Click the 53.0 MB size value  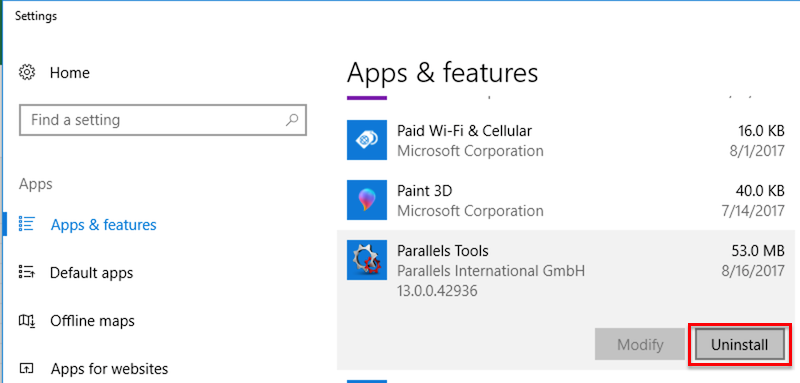tap(758, 250)
